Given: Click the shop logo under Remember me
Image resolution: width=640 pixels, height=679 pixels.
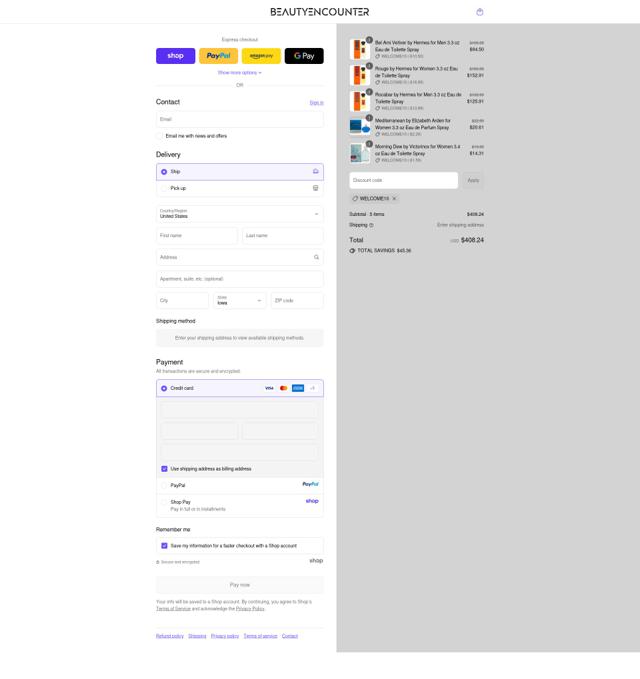Looking at the screenshot, I should 316,561.
